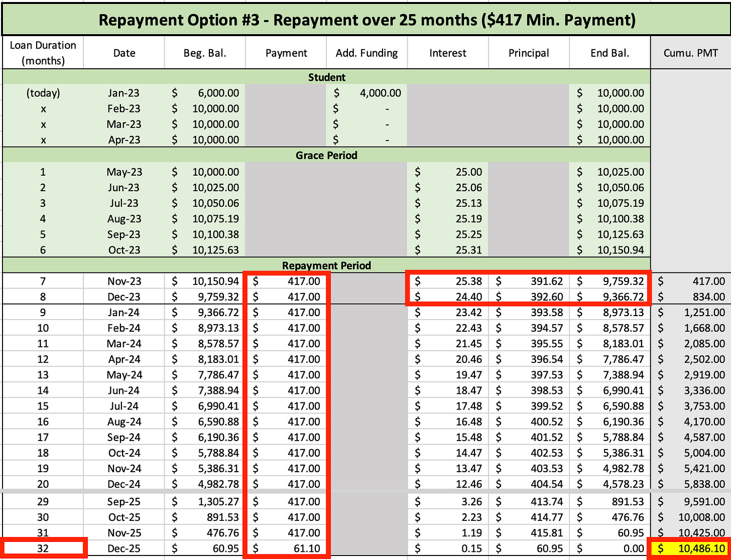Screen dimensions: 731x560
Task: Select the Nov-23 date cell
Action: click(124, 281)
